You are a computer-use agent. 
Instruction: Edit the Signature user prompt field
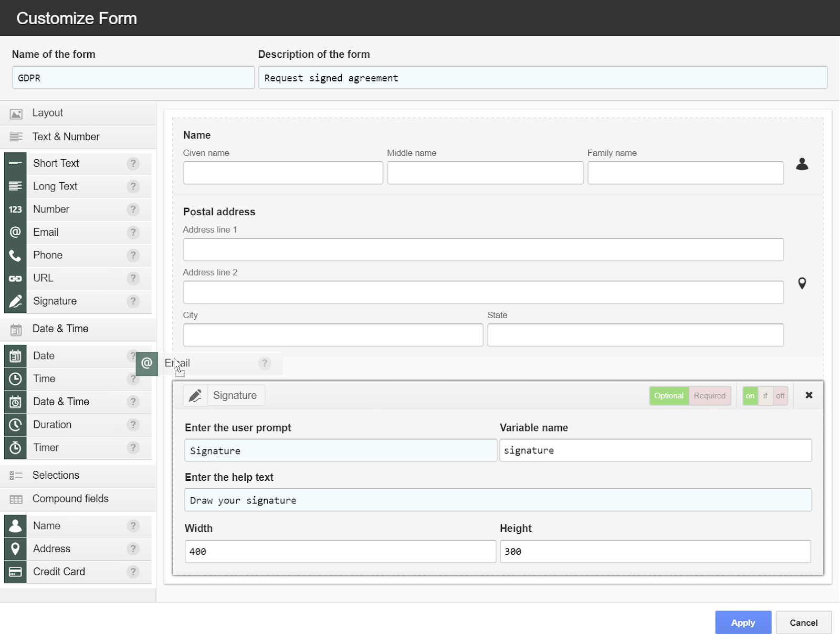click(341, 450)
